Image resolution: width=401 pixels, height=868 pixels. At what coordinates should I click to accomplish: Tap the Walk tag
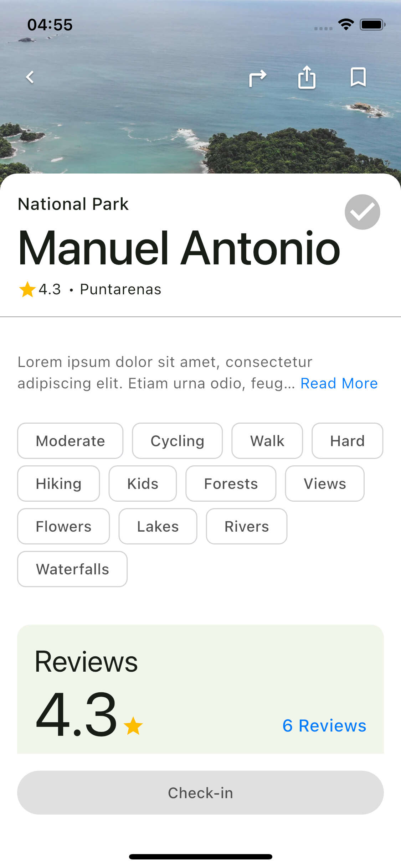267,441
